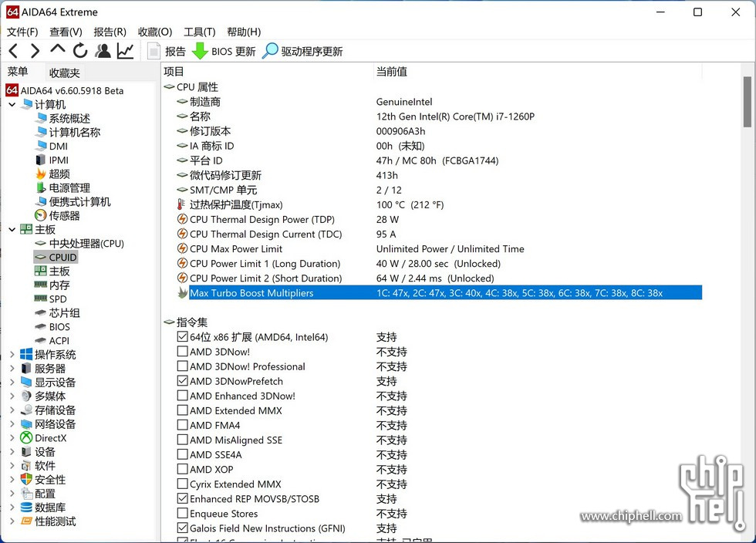The image size is (756, 543).
Task: Expand the 显示设备 tree node
Action: pyautogui.click(x=12, y=383)
